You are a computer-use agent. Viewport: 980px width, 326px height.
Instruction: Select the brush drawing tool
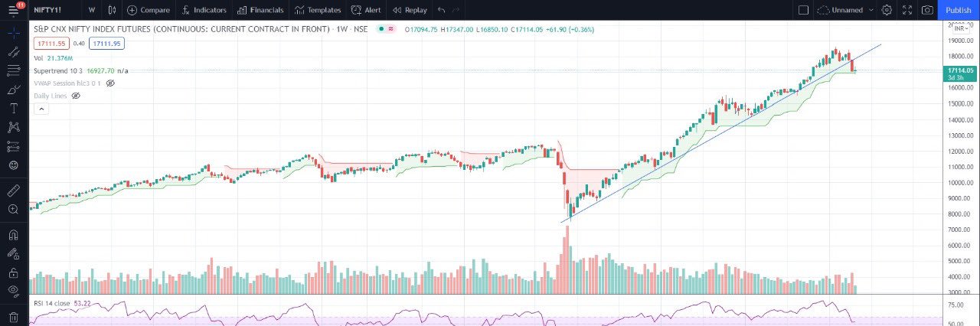(x=14, y=90)
